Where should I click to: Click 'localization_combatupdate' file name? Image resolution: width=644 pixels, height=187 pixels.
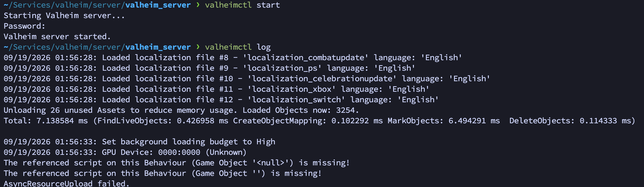pos(306,58)
